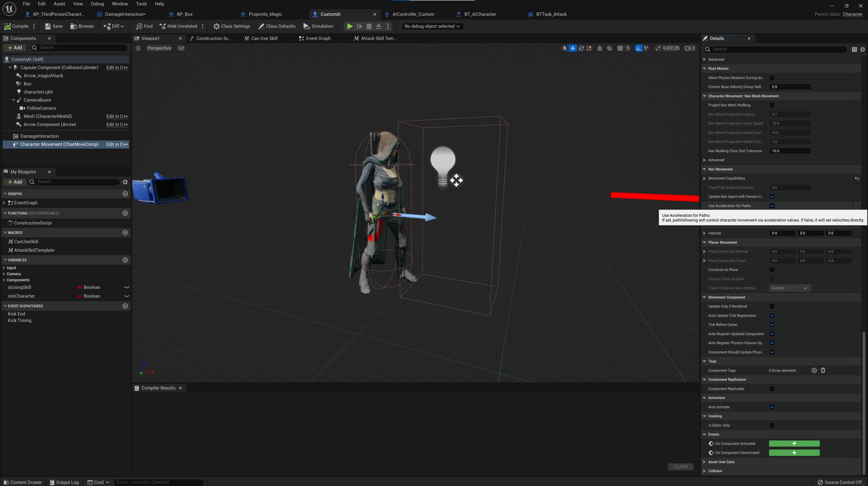This screenshot has width=868, height=486.
Task: Add a new event dispatcher
Action: [x=125, y=306]
